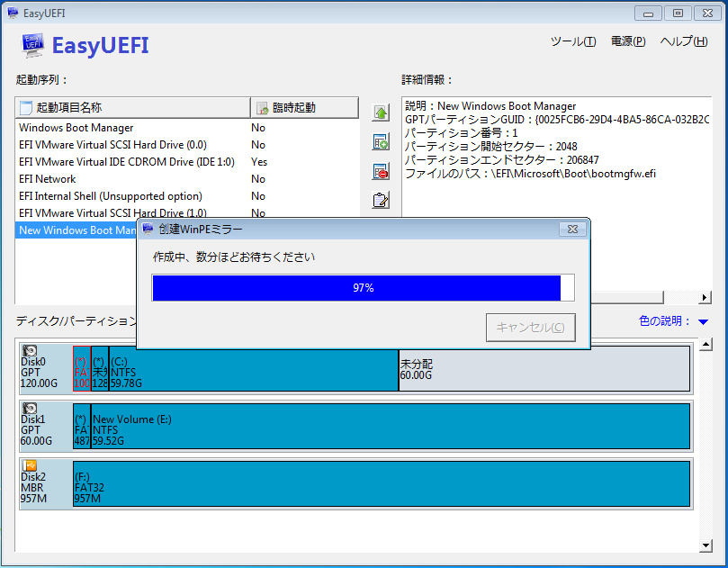Click the delete boot entry icon

(381, 171)
